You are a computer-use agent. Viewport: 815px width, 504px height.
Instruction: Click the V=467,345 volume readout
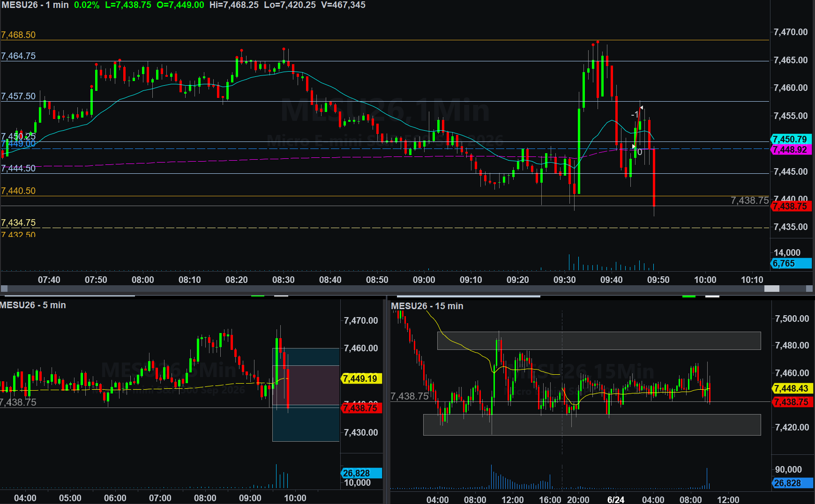point(343,5)
